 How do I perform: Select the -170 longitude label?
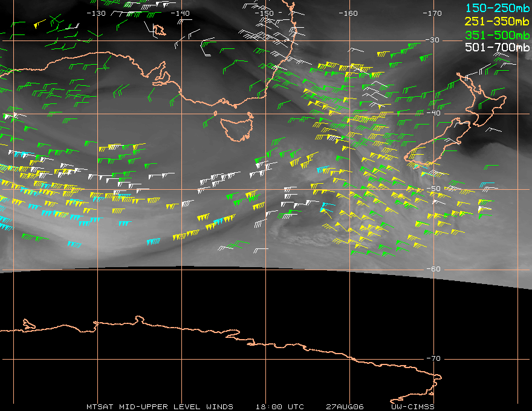pyautogui.click(x=432, y=13)
